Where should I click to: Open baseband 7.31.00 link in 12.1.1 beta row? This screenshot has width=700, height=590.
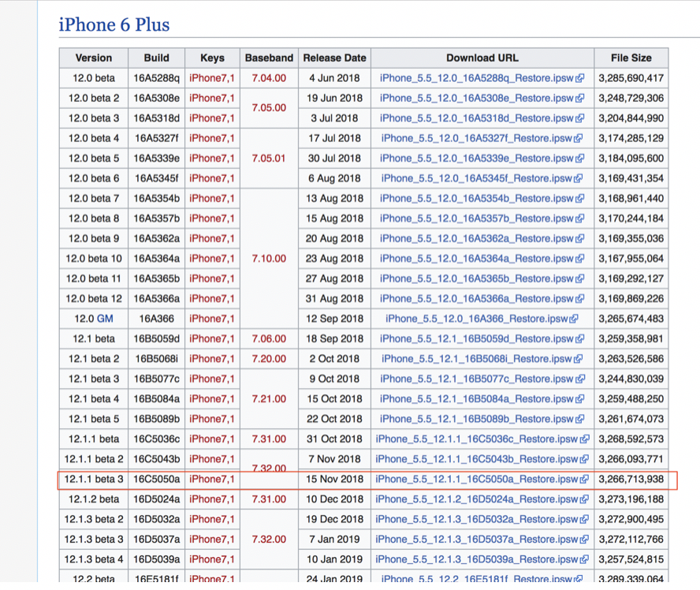pos(269,439)
